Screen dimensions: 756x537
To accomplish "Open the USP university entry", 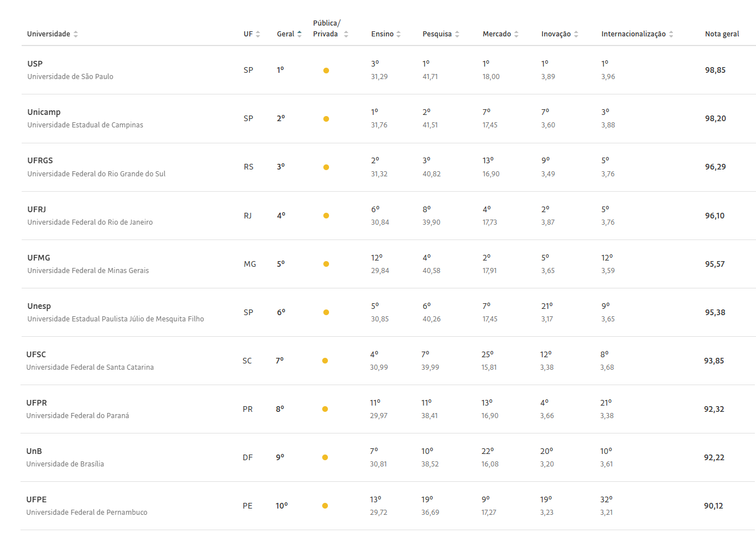I will tap(35, 64).
